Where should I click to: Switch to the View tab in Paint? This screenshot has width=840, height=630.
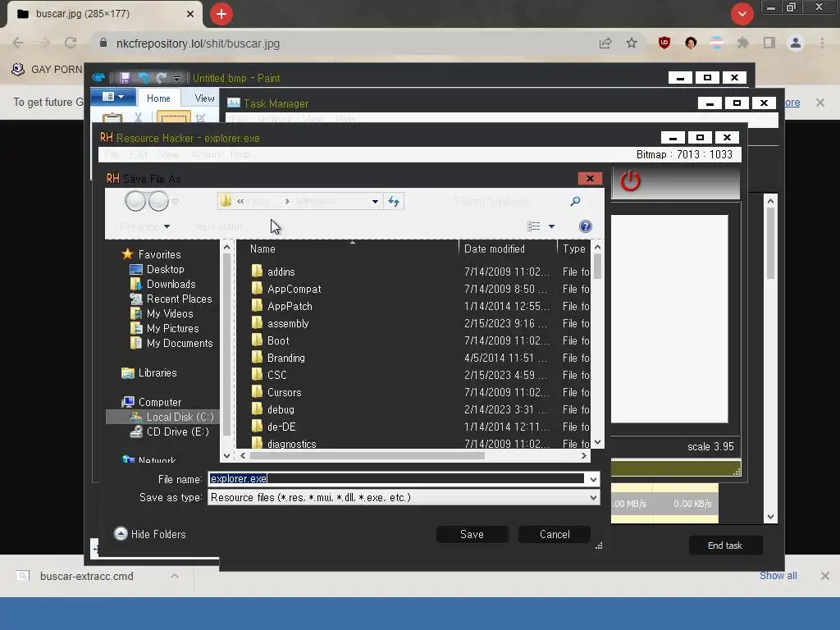click(204, 98)
